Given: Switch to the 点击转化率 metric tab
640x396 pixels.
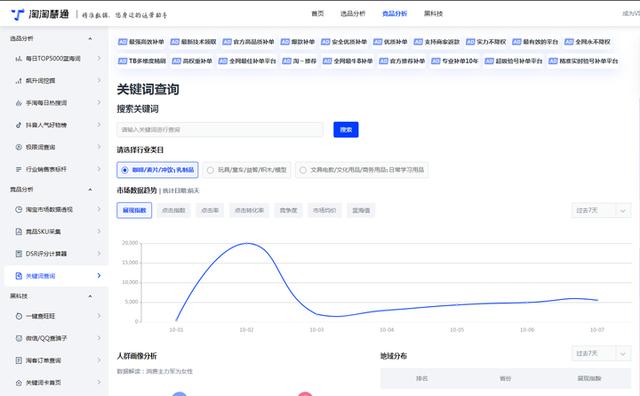Looking at the screenshot, I should pyautogui.click(x=249, y=210).
